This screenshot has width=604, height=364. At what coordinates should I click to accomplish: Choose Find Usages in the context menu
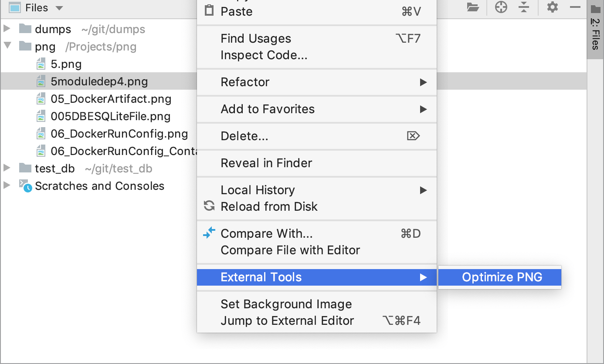[255, 38]
